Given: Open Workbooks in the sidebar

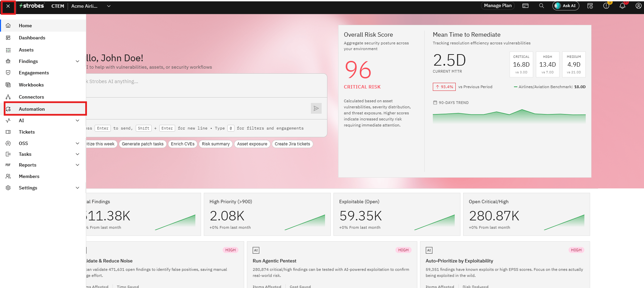Looking at the screenshot, I should (43, 85).
